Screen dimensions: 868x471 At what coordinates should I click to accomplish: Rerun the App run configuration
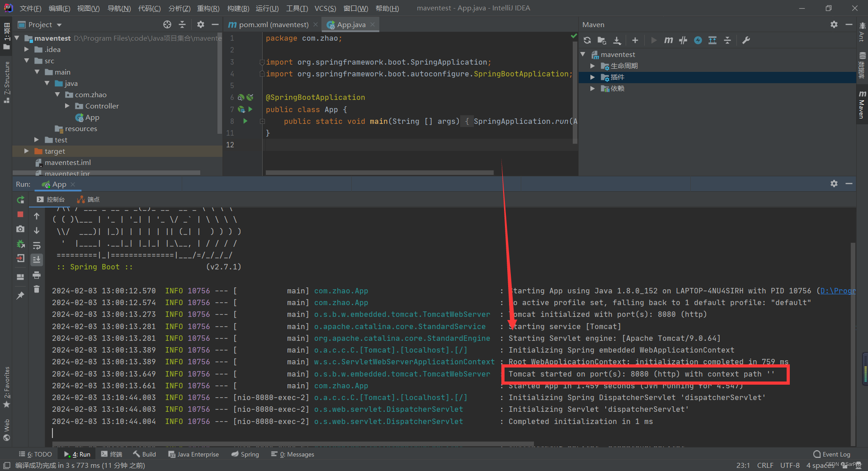(20, 200)
